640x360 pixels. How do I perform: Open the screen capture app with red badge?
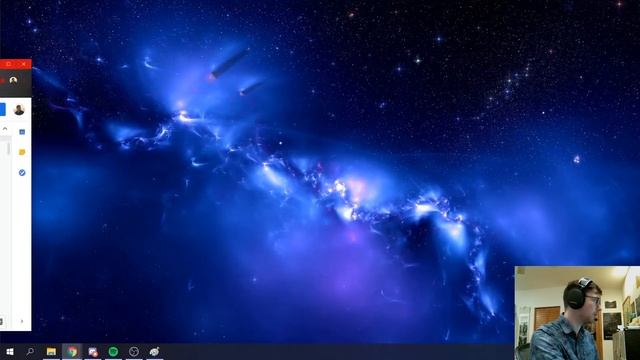pos(93,351)
